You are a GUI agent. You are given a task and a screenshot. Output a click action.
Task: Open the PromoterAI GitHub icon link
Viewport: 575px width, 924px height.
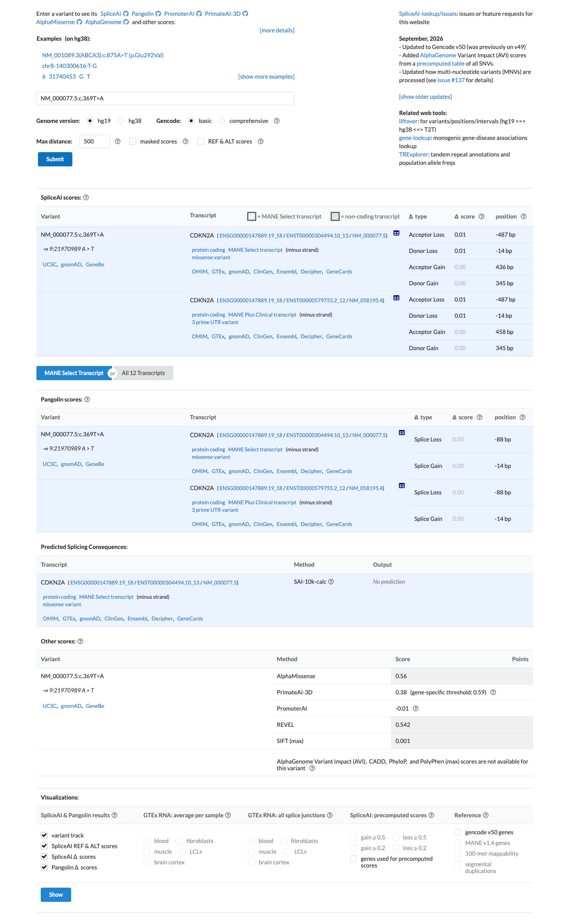(x=199, y=14)
